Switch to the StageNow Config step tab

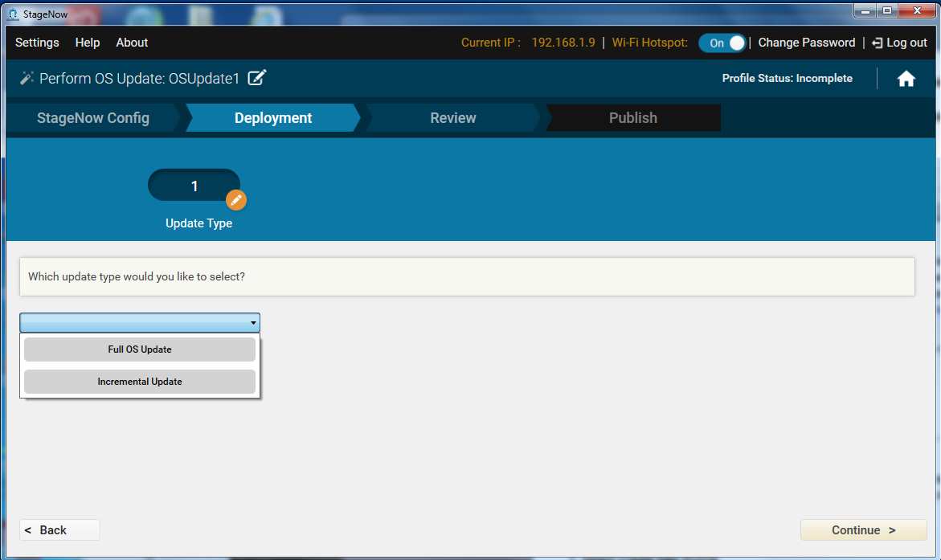(93, 118)
